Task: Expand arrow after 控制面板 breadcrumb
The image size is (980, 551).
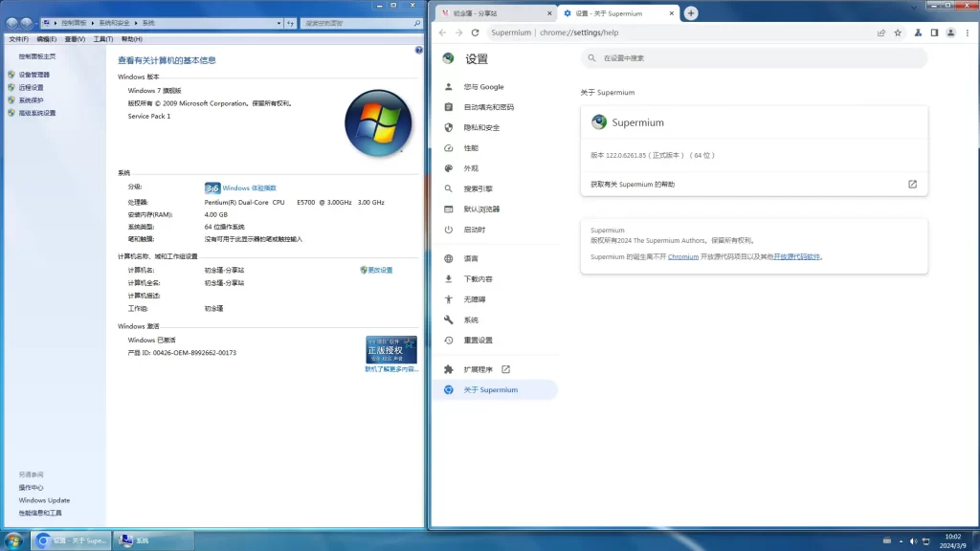Action: [93, 23]
